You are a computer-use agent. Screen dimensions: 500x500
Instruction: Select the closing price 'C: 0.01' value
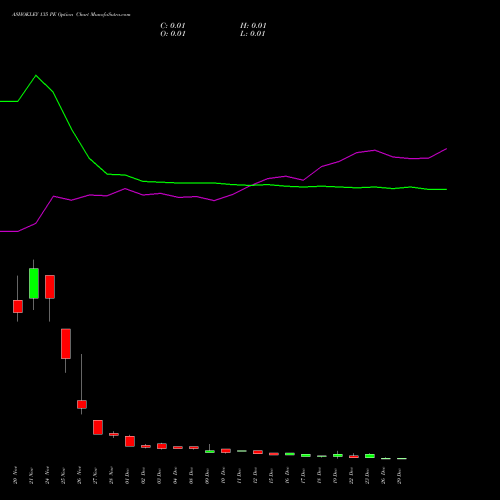coord(173,26)
